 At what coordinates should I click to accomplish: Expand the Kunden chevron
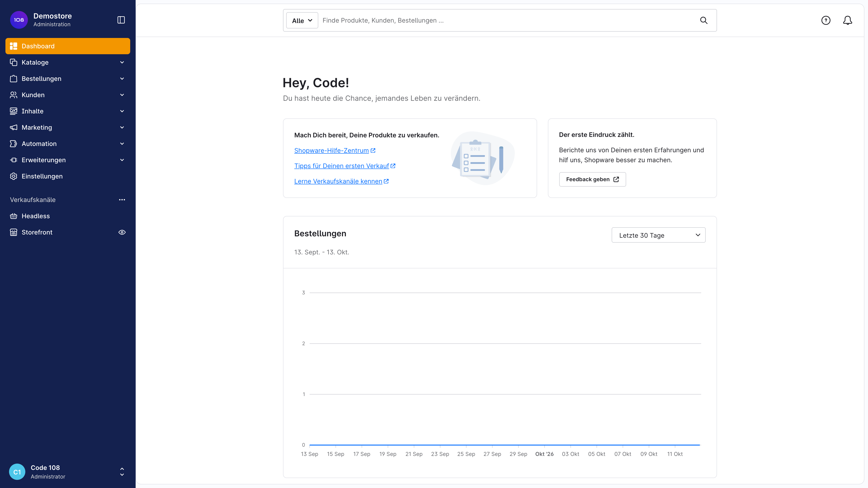coord(122,95)
